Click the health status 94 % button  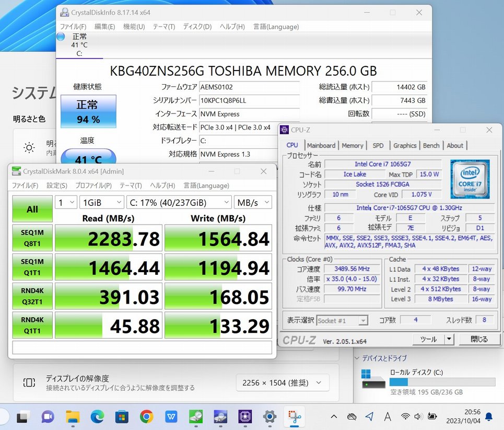pos(88,111)
